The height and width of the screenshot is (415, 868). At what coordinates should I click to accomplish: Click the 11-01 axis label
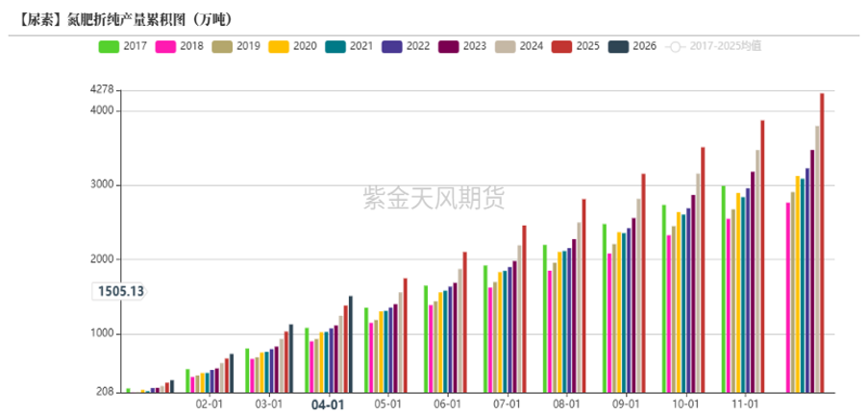745,403
